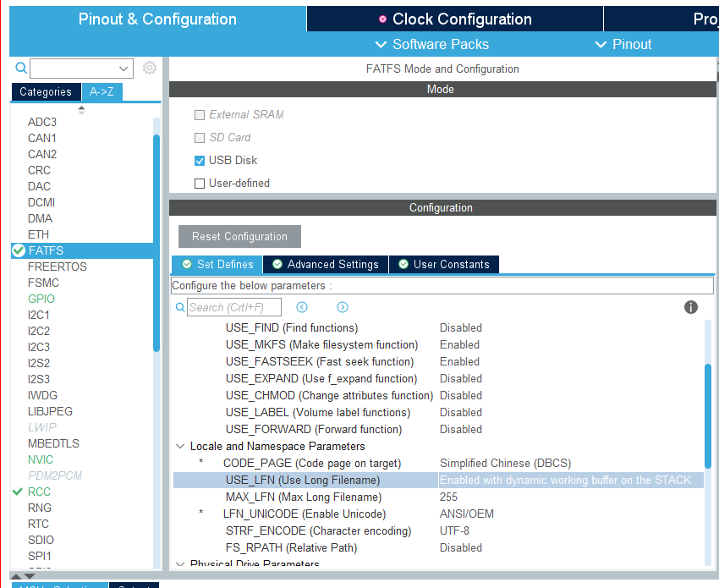The height and width of the screenshot is (588, 719).
Task: Select USE_LABEL Volume label row
Action: point(438,413)
